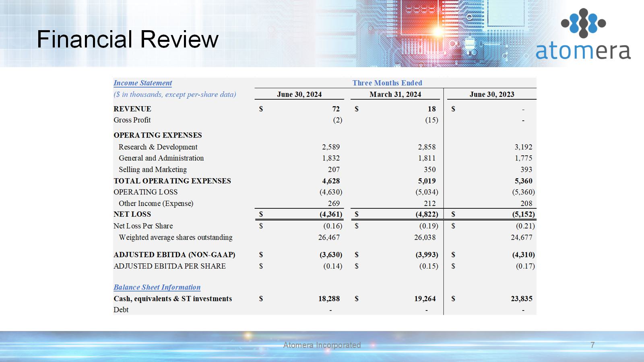Select the June 30, 2023 column header

491,95
